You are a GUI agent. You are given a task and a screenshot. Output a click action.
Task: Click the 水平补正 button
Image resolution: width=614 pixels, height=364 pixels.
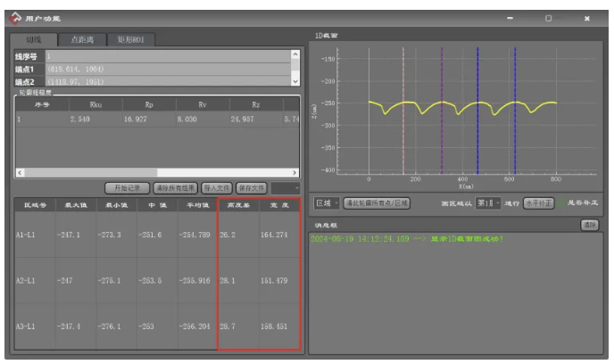coord(538,203)
